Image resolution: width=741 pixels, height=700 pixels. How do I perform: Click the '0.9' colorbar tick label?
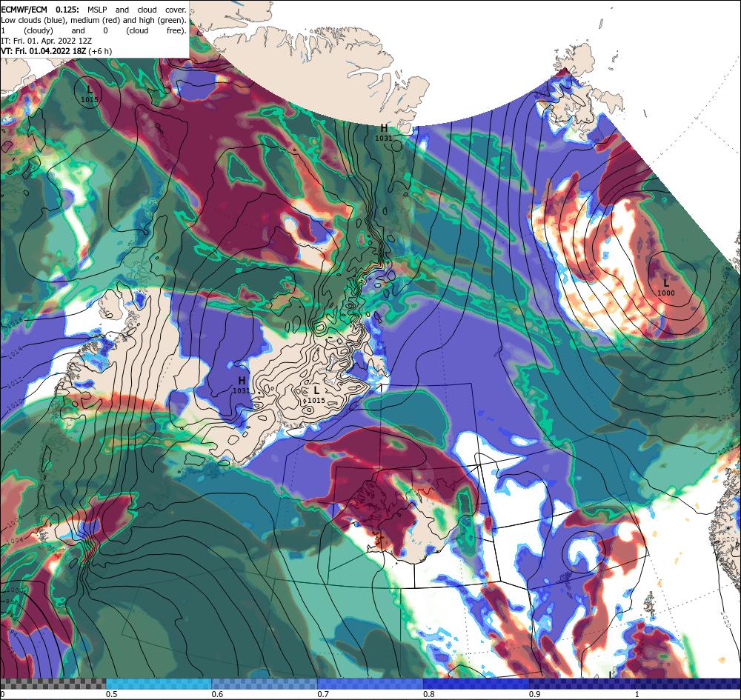click(535, 694)
